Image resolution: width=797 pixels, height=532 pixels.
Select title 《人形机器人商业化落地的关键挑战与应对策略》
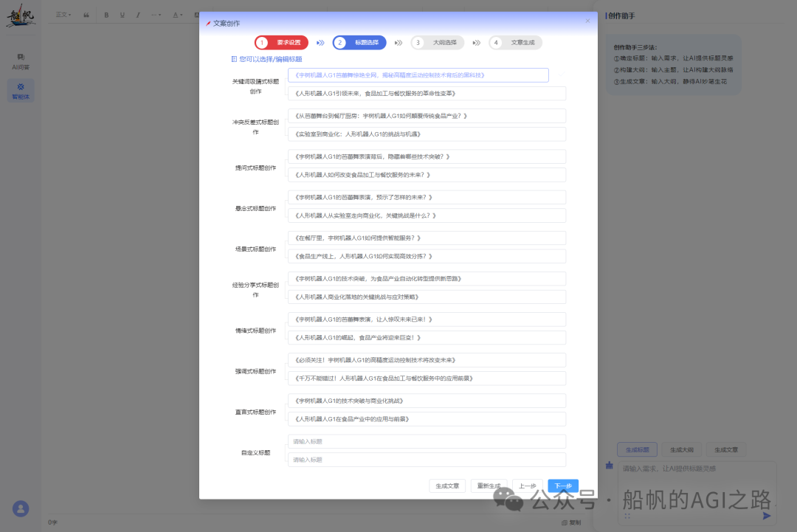pos(427,297)
